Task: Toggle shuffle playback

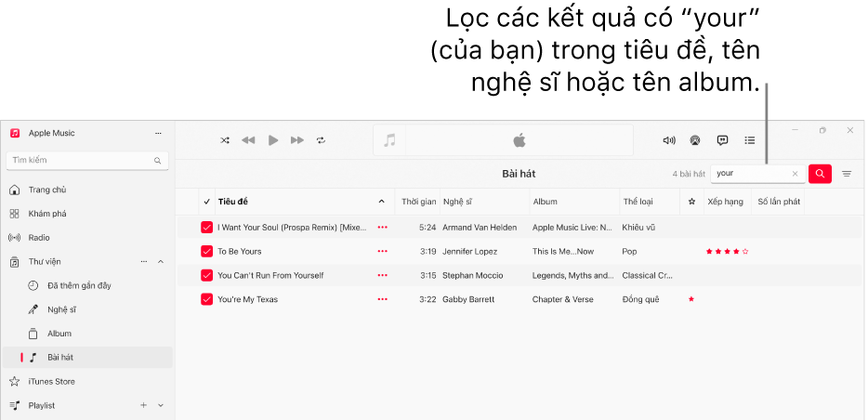Action: pos(225,140)
